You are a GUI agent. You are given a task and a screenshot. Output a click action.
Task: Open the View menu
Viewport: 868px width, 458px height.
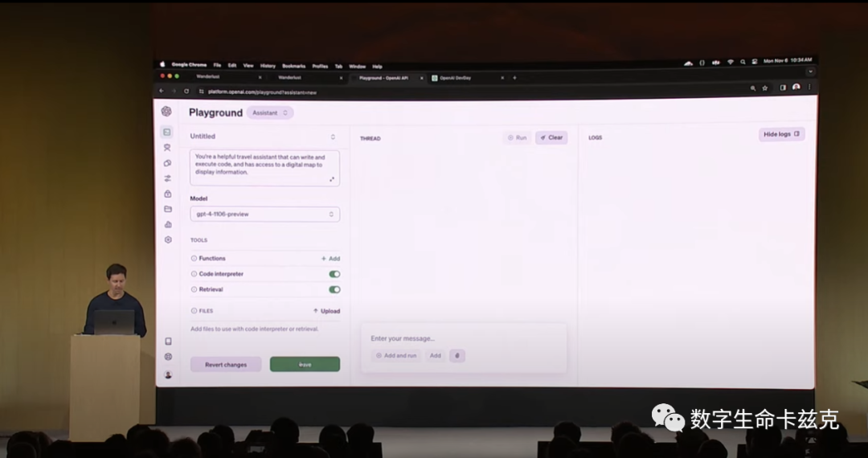click(248, 65)
